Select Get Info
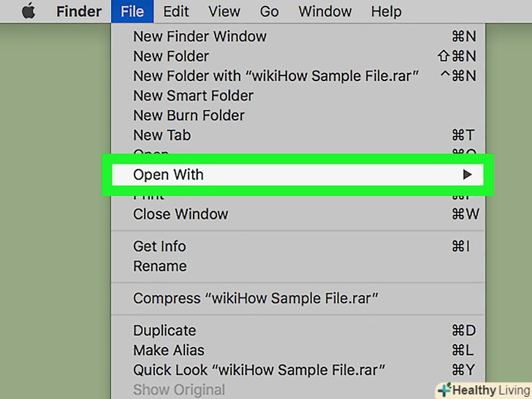 click(x=159, y=246)
